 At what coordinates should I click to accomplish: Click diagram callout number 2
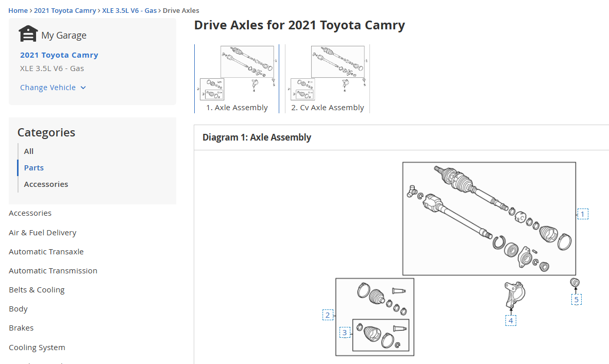[x=328, y=315]
